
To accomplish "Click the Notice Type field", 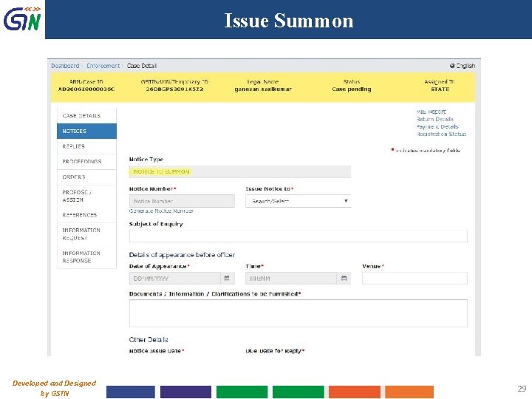I will [240, 171].
